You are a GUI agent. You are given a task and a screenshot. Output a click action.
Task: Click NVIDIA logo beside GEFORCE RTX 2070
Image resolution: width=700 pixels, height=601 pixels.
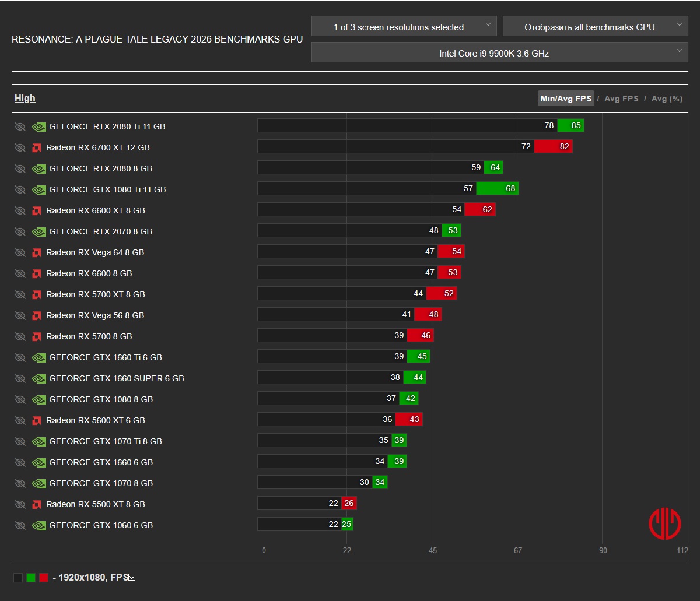[x=38, y=231]
